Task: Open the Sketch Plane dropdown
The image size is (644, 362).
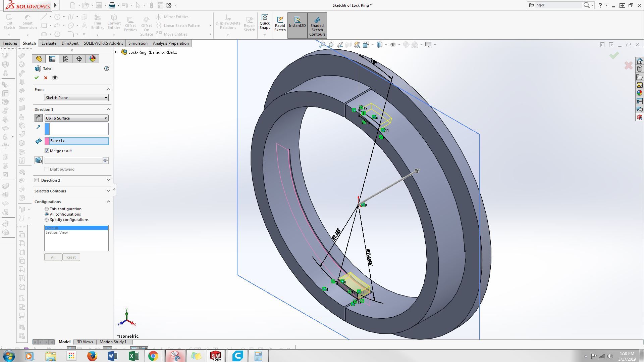Action: pyautogui.click(x=76, y=98)
